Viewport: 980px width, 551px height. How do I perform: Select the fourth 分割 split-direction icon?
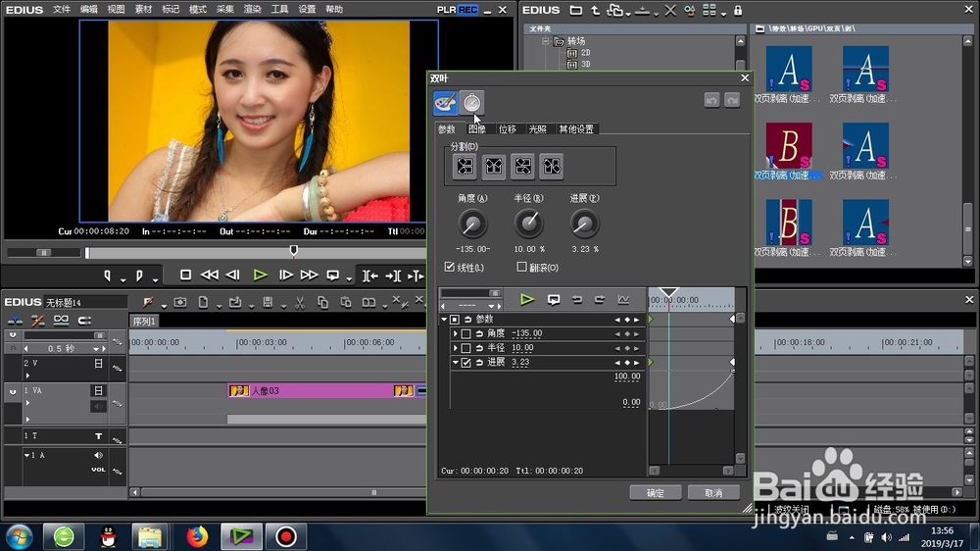tap(551, 167)
